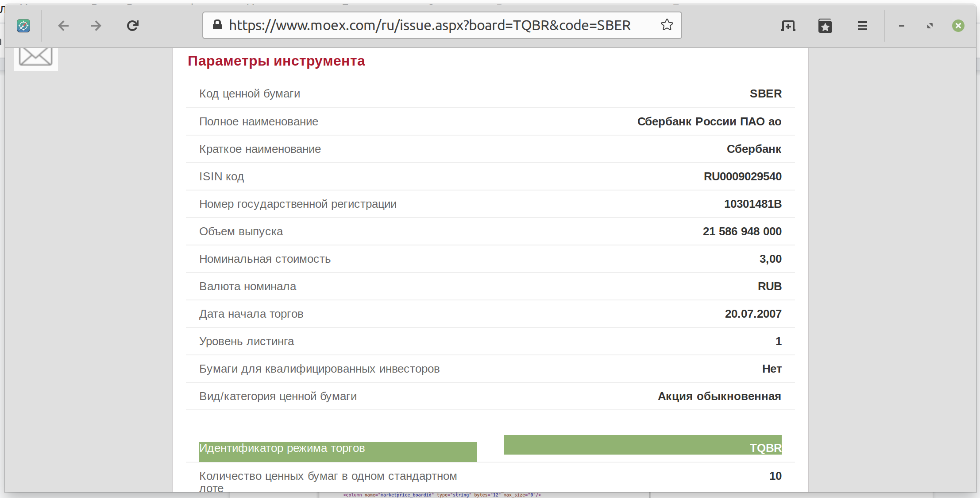Click the browser logo icon beside the toolbar
The height and width of the screenshot is (498, 980).
[23, 26]
